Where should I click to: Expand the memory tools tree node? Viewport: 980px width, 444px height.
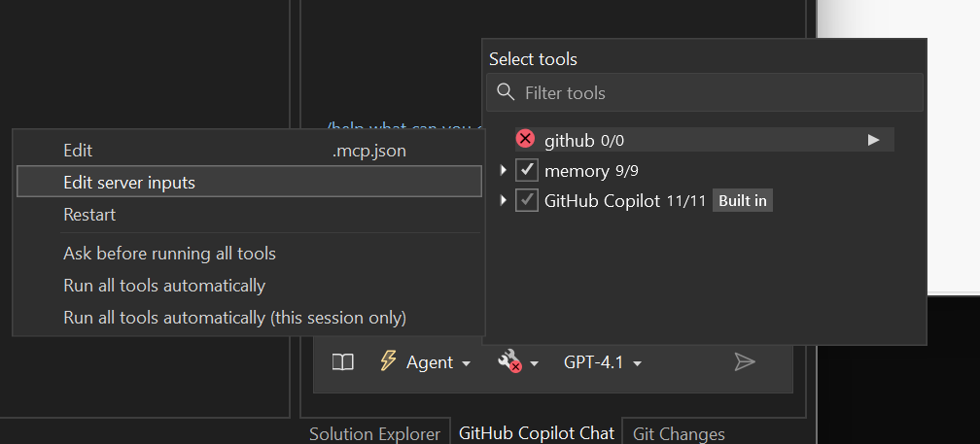click(x=503, y=170)
